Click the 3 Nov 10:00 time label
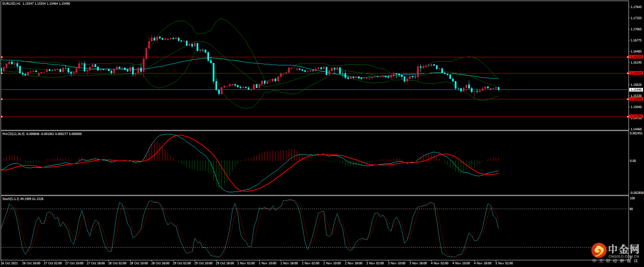This screenshot has height=267, width=644. click(397, 263)
